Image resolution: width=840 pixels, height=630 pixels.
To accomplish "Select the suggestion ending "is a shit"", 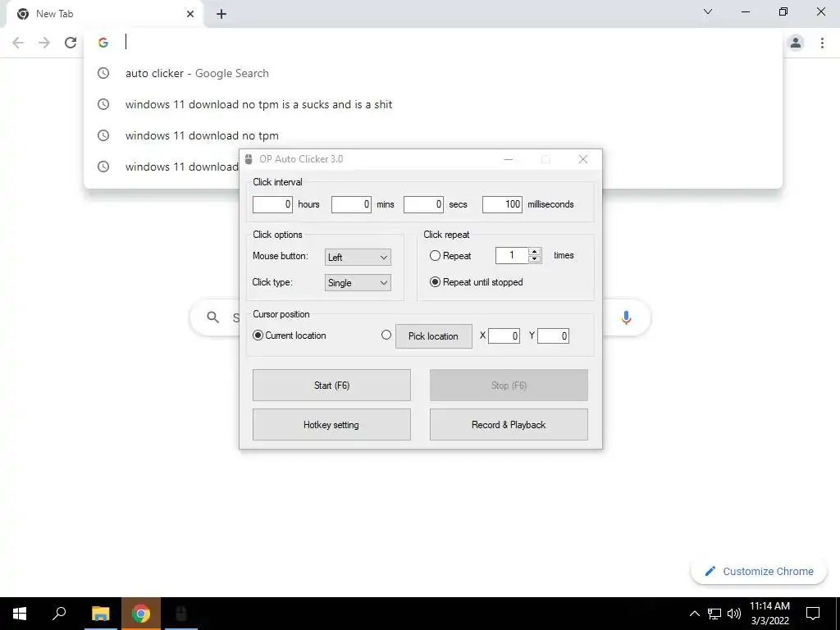I will click(433, 104).
